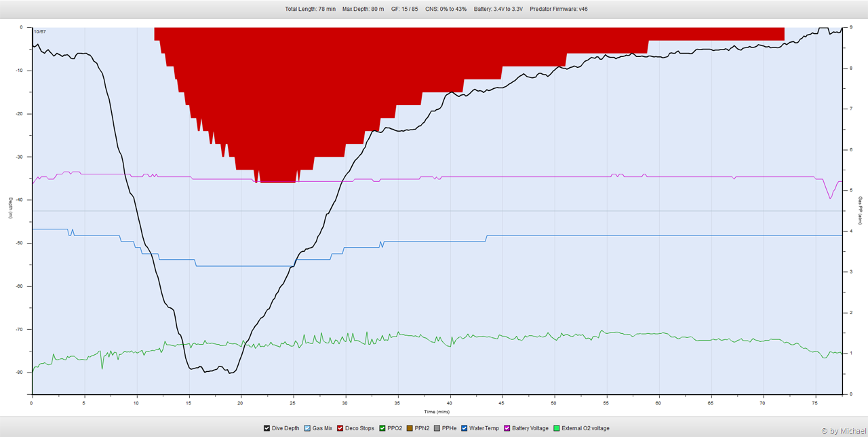This screenshot has width=868, height=437.
Task: Hide the Battery Voltage line
Action: click(507, 428)
